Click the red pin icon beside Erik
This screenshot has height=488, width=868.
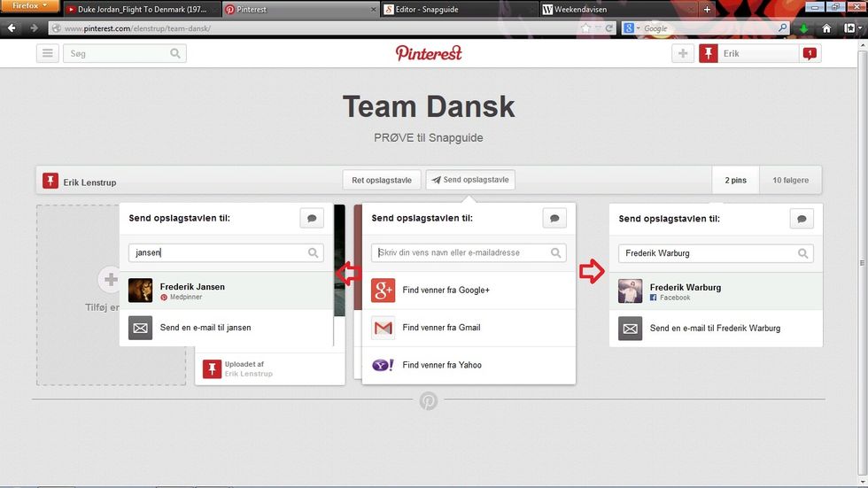pos(708,54)
